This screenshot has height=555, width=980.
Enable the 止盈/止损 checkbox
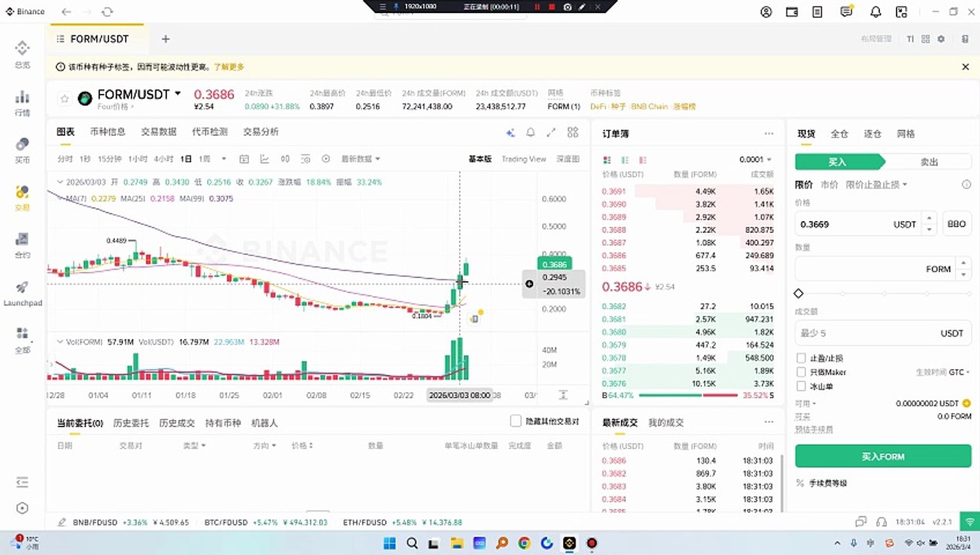801,358
